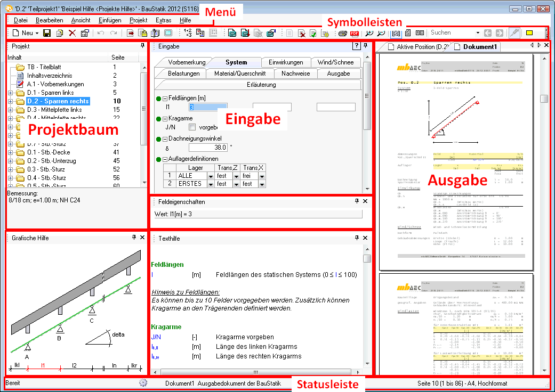Click the document tabs right arrow
The image size is (555, 392).
click(x=539, y=45)
